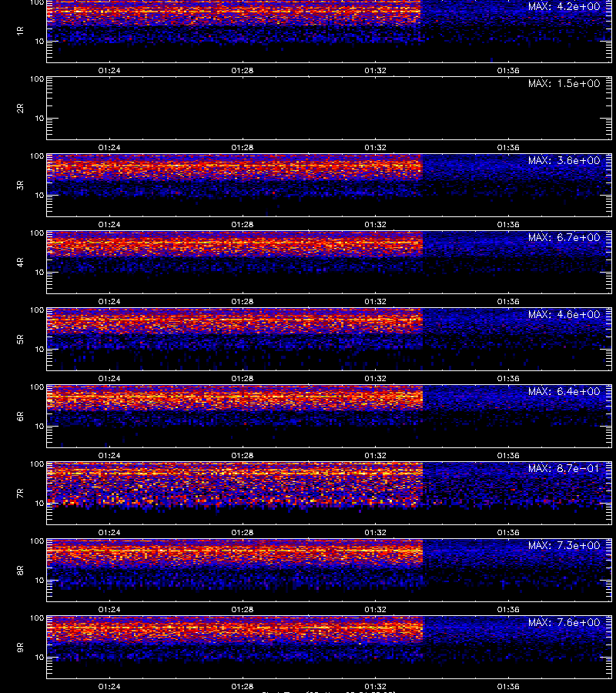Select the MAX: 6.7e+00 value

click(564, 237)
